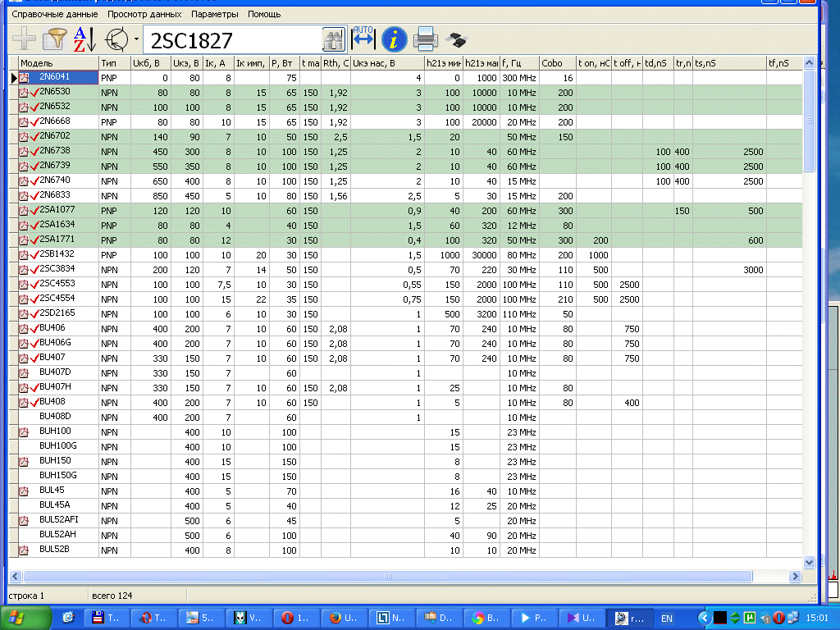Open the PDF datasheet icon for 2N6668
Screen dimensions: 840x630
coord(24,122)
